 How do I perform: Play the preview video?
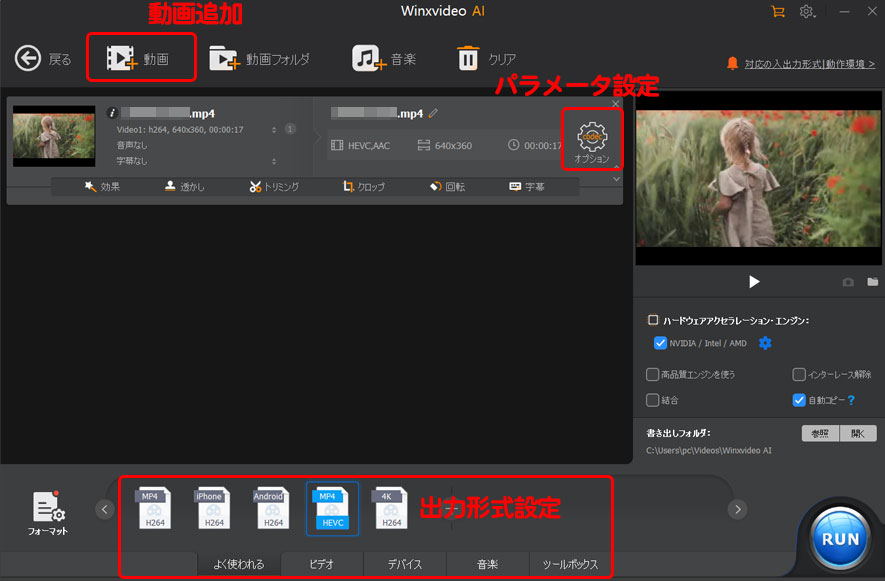click(x=754, y=283)
